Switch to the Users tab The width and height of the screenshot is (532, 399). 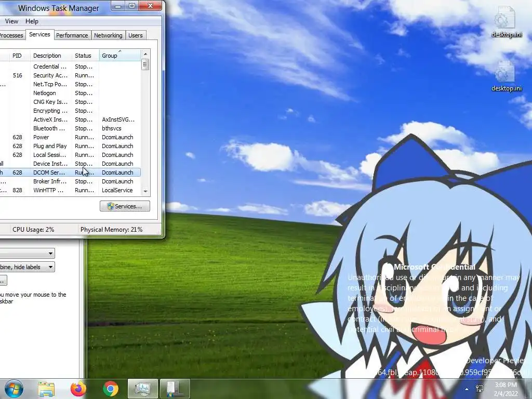tap(136, 35)
